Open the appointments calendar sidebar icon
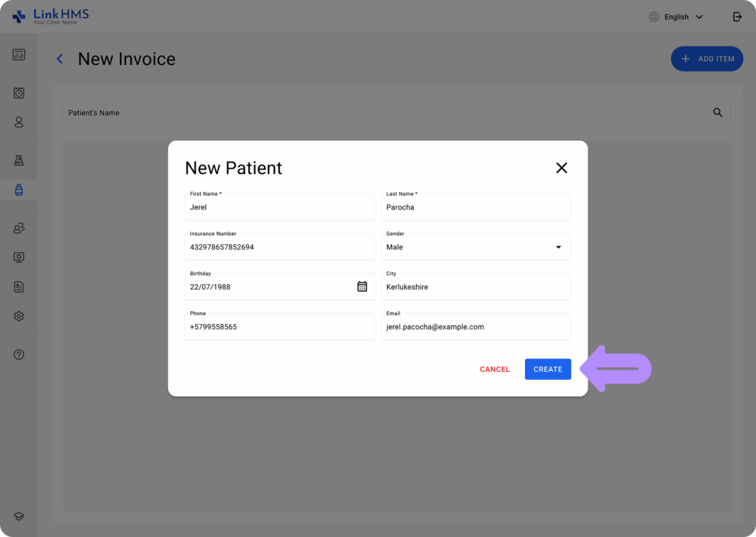 [18, 93]
